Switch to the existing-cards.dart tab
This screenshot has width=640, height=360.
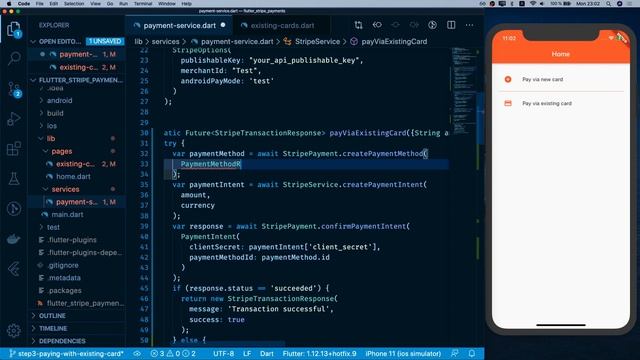(x=282, y=25)
